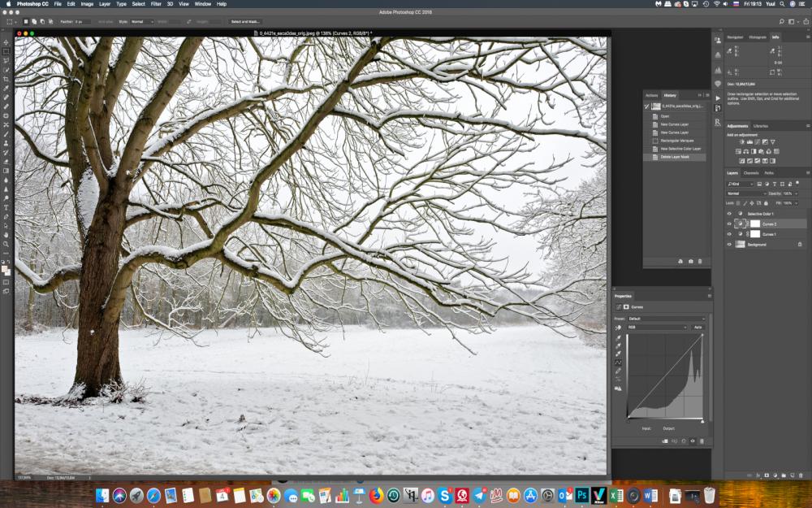
Task: Select the Type tool
Action: point(6,207)
